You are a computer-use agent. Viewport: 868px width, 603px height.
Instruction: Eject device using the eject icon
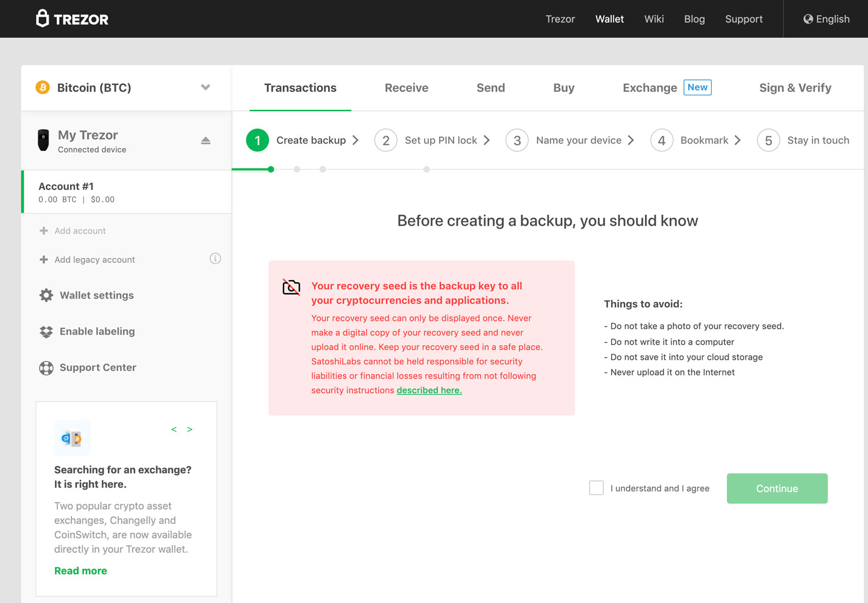coord(205,141)
